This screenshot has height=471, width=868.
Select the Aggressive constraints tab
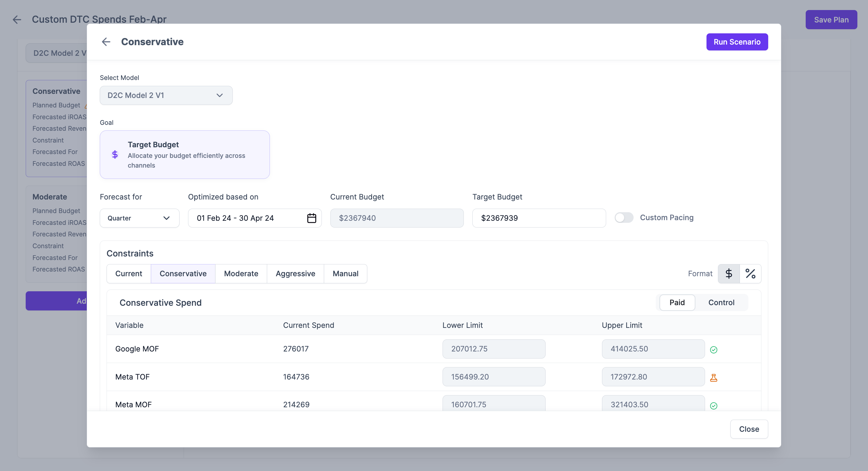(x=295, y=274)
